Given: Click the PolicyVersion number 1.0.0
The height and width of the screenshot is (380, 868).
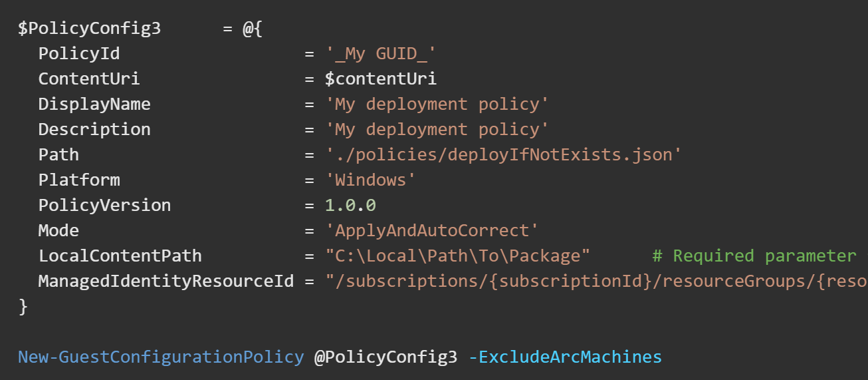Looking at the screenshot, I should [x=350, y=206].
